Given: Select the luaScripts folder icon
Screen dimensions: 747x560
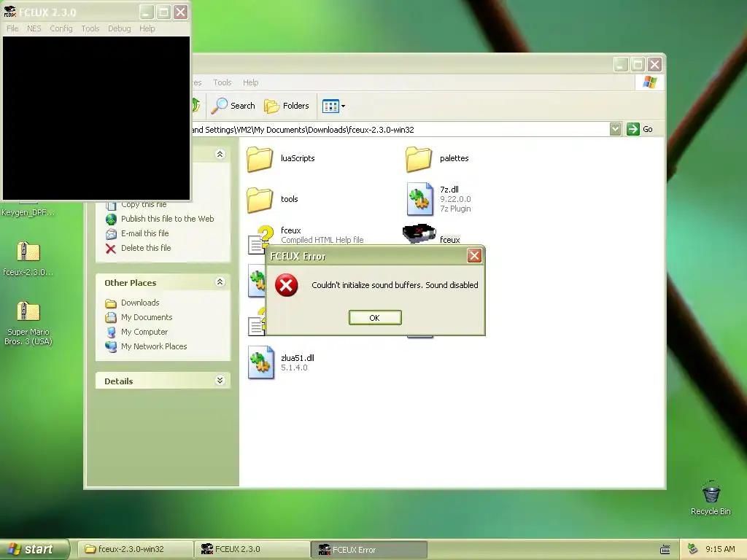Looking at the screenshot, I should pyautogui.click(x=260, y=159).
